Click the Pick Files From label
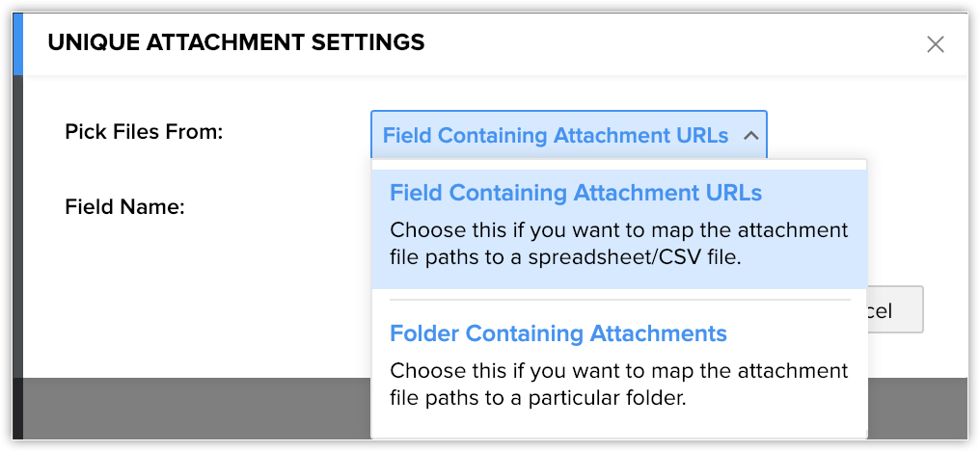The image size is (980, 452). point(144,131)
